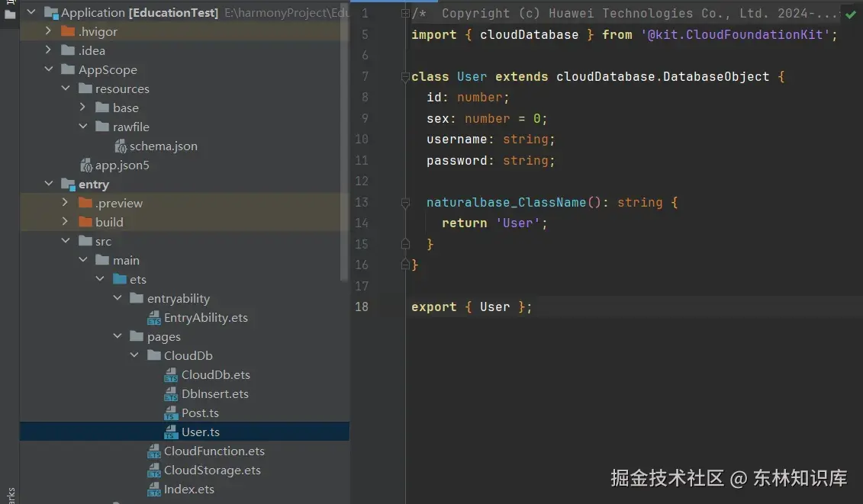Expand the folded copyright comment on line 1
The image size is (863, 504).
point(405,13)
